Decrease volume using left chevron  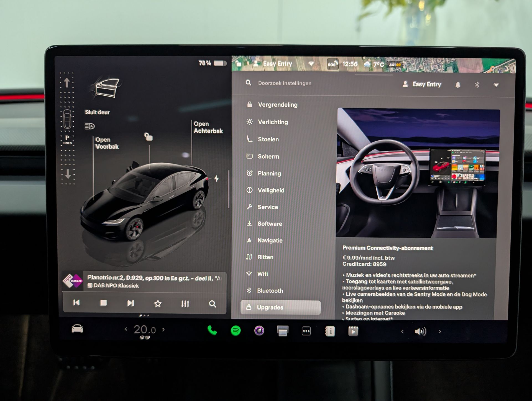pyautogui.click(x=402, y=331)
